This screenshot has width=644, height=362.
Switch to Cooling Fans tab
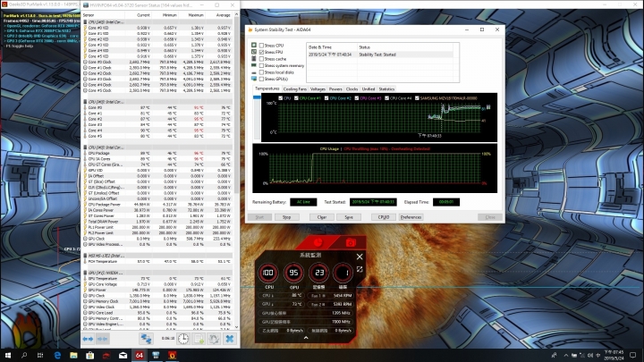click(x=295, y=89)
